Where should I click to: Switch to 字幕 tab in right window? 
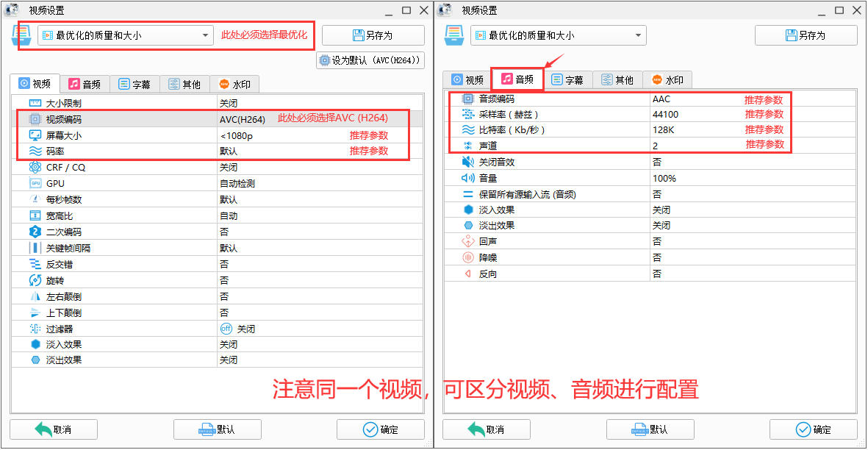(567, 79)
